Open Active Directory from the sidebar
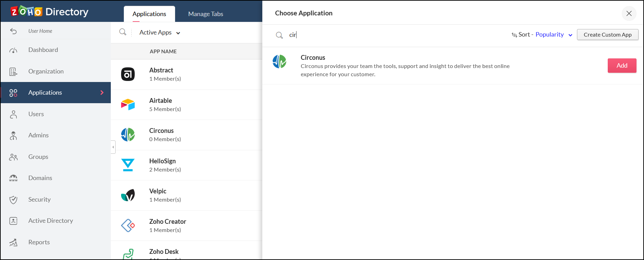Viewport: 644px width, 260px height. tap(56, 221)
